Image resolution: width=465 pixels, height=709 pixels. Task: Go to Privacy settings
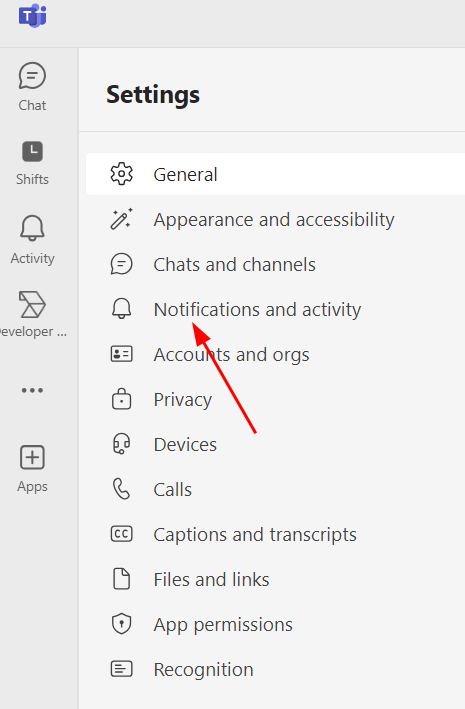pyautogui.click(x=183, y=400)
